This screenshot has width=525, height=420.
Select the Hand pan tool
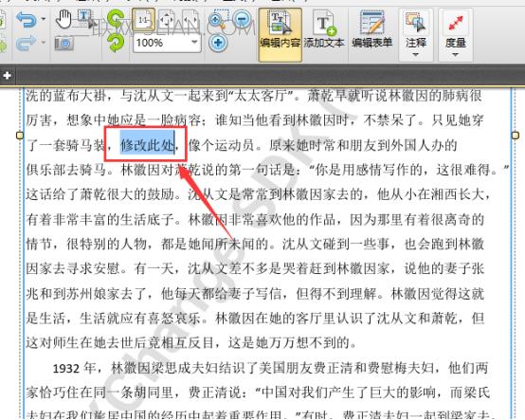pos(63,19)
